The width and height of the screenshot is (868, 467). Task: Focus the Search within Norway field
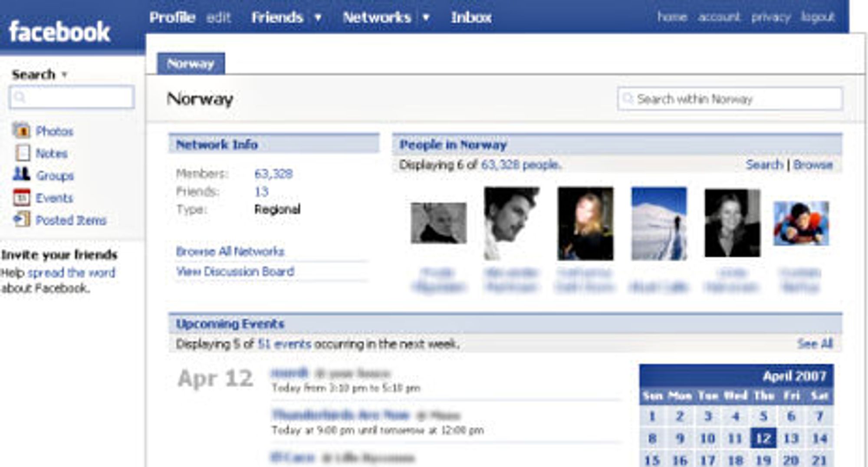(x=730, y=99)
